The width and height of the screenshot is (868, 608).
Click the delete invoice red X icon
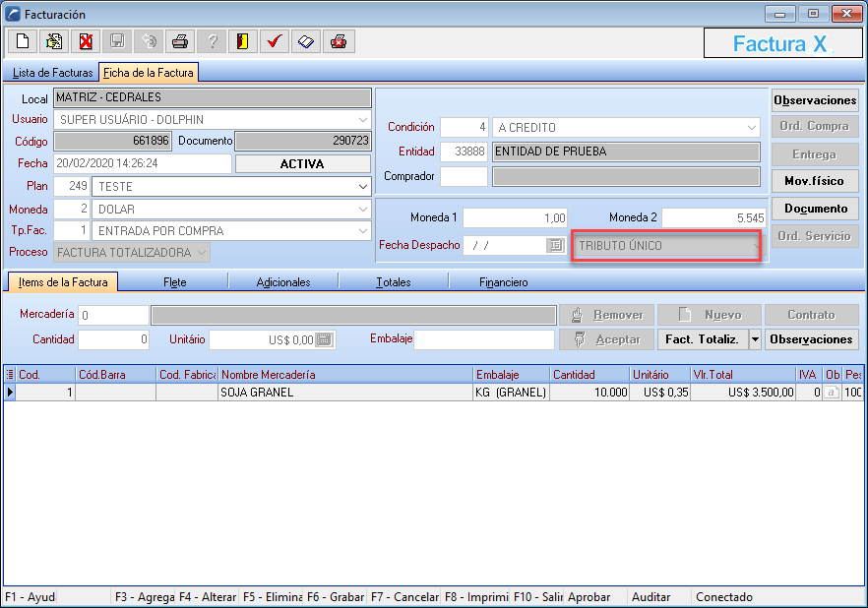pyautogui.click(x=86, y=41)
